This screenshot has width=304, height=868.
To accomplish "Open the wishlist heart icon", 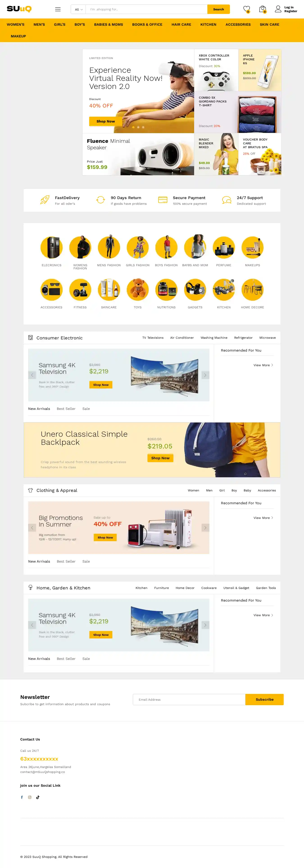I will [x=247, y=9].
